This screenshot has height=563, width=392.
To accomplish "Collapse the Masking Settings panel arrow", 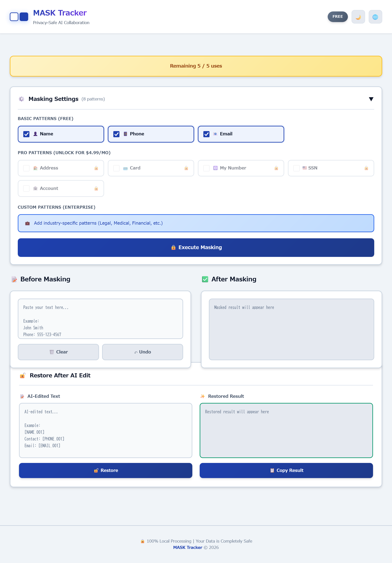I will [371, 99].
